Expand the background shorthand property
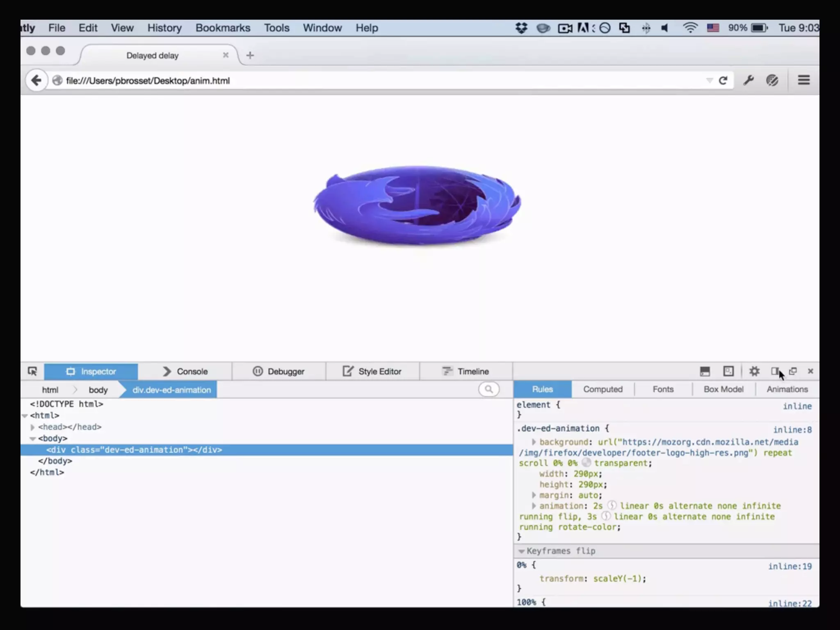Viewport: 840px width, 630px height. coord(534,442)
